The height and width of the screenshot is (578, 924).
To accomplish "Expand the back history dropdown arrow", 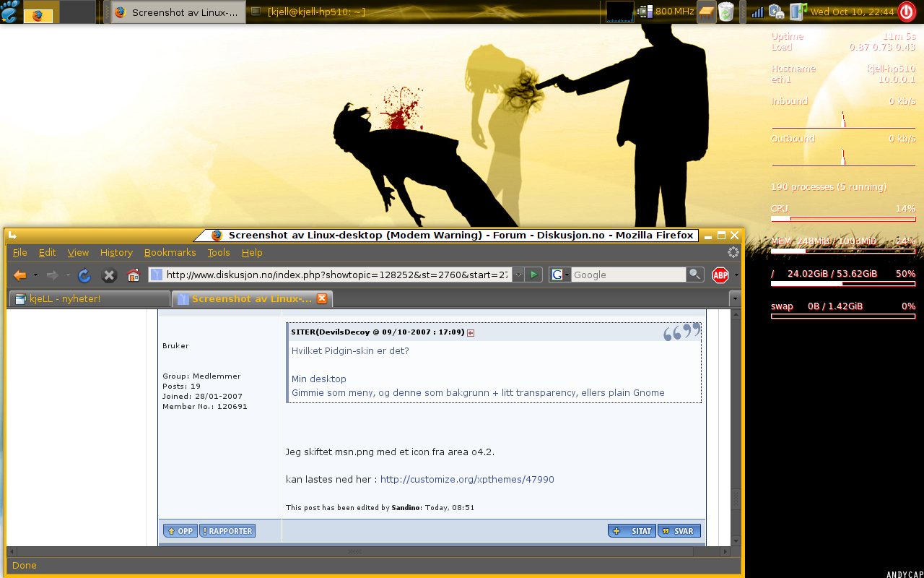I will (x=35, y=275).
